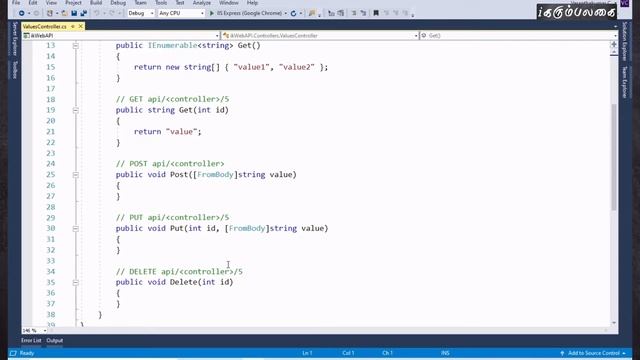Open the Edit menu
640x360 pixels.
click(x=33, y=3)
